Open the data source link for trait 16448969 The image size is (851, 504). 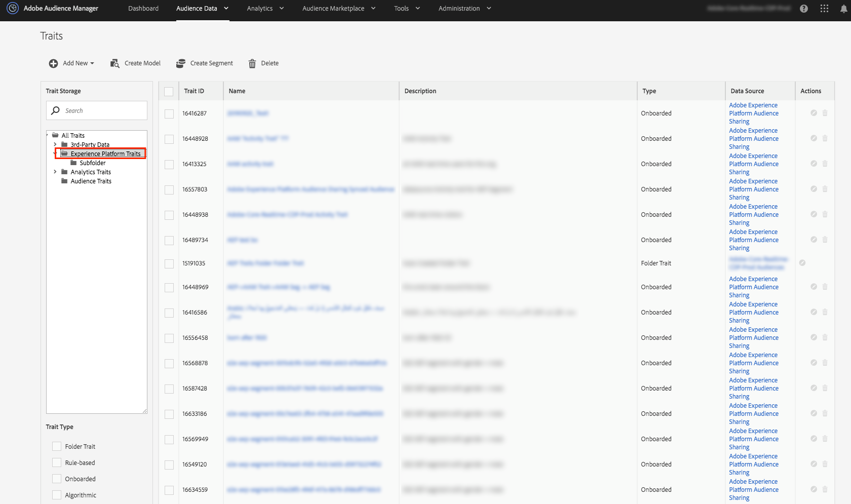754,287
